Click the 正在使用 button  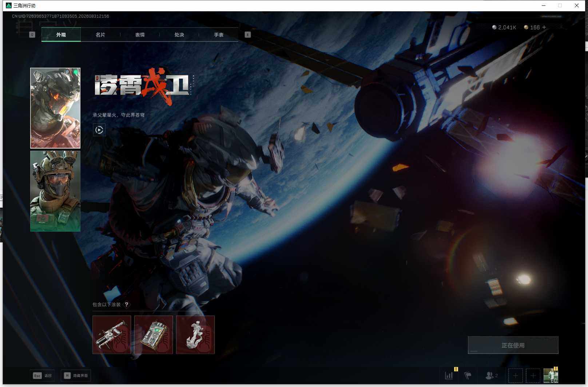point(513,345)
